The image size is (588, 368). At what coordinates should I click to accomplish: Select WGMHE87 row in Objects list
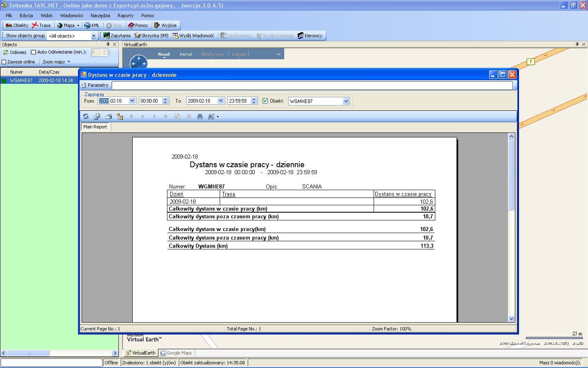tap(39, 81)
